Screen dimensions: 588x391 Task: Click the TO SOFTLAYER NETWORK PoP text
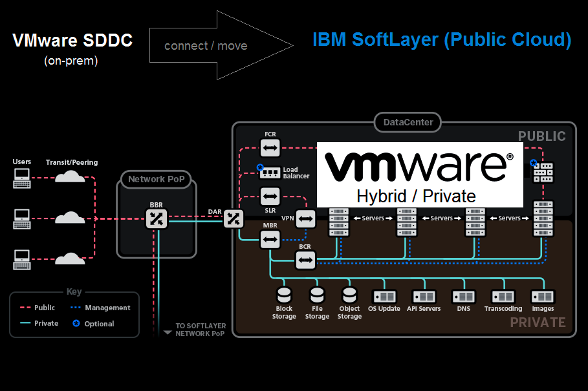[201, 330]
